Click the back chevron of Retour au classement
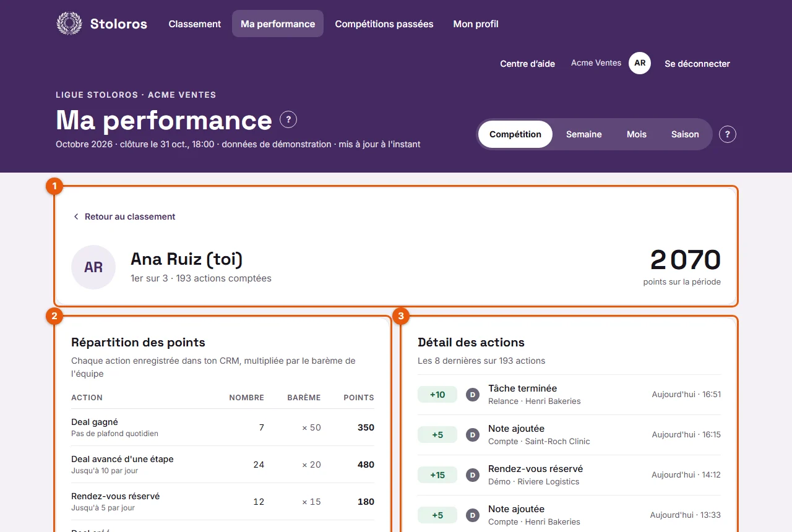 (x=76, y=217)
